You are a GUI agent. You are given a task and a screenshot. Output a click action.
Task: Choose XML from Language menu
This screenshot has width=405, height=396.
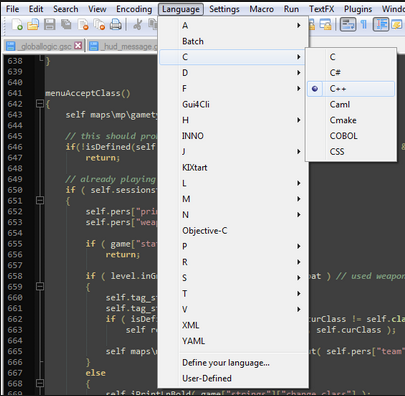click(x=233, y=325)
